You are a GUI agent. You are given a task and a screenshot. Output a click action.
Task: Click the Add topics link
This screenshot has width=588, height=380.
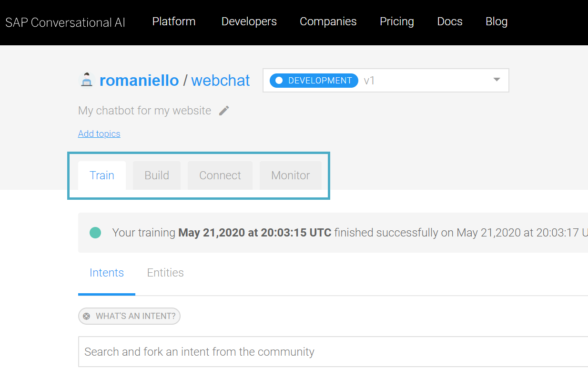[99, 134]
